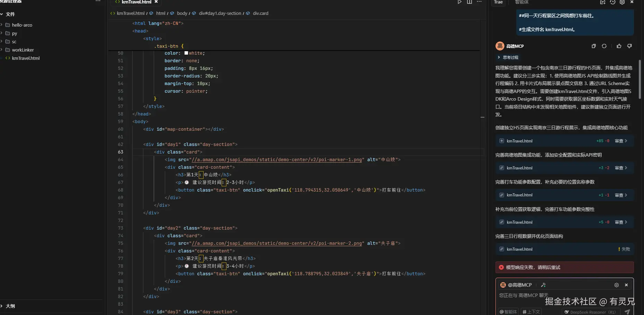The image size is (644, 315).
Task: Close the kmTravel.html editor tab
Action: tap(156, 2)
